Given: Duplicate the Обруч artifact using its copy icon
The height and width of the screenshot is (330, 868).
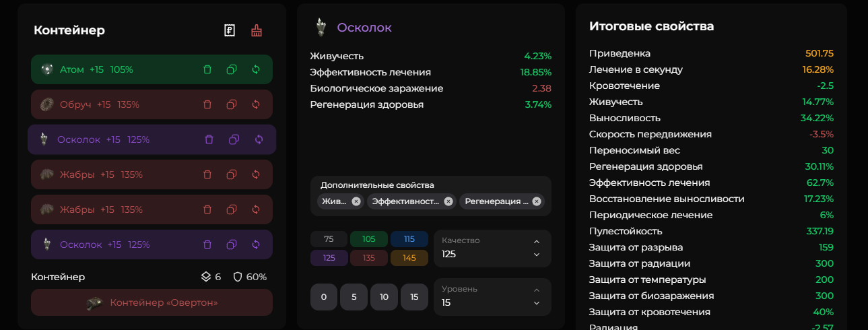Looking at the screenshot, I should (232, 104).
